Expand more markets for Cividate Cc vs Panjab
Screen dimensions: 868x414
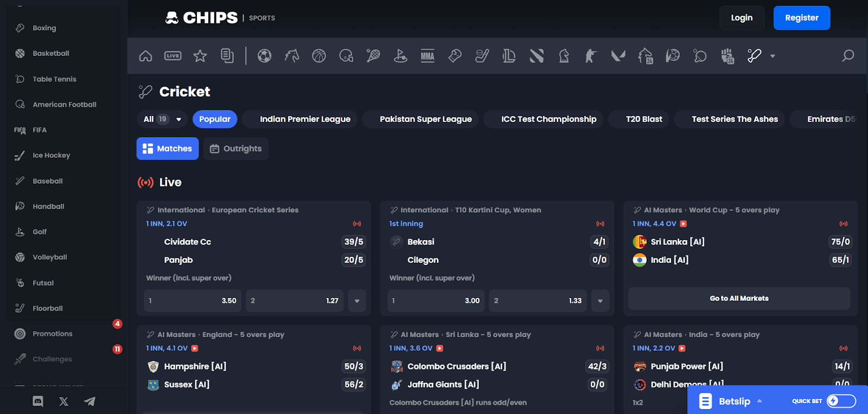click(357, 301)
